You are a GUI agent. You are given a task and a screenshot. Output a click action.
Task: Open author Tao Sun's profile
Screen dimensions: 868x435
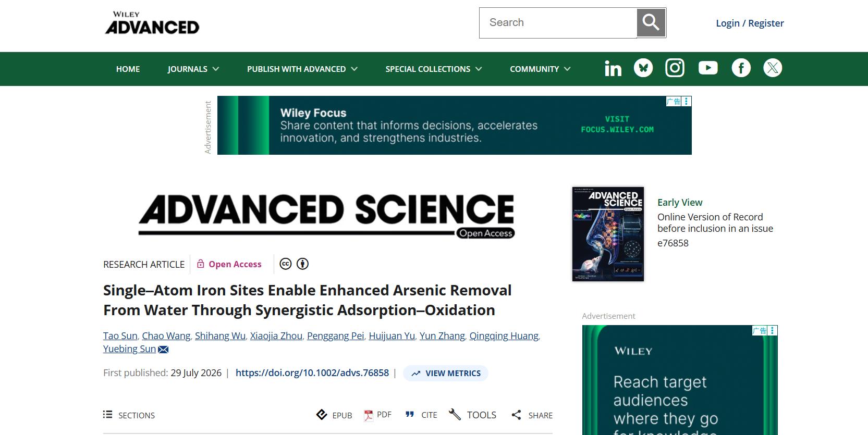coord(120,336)
